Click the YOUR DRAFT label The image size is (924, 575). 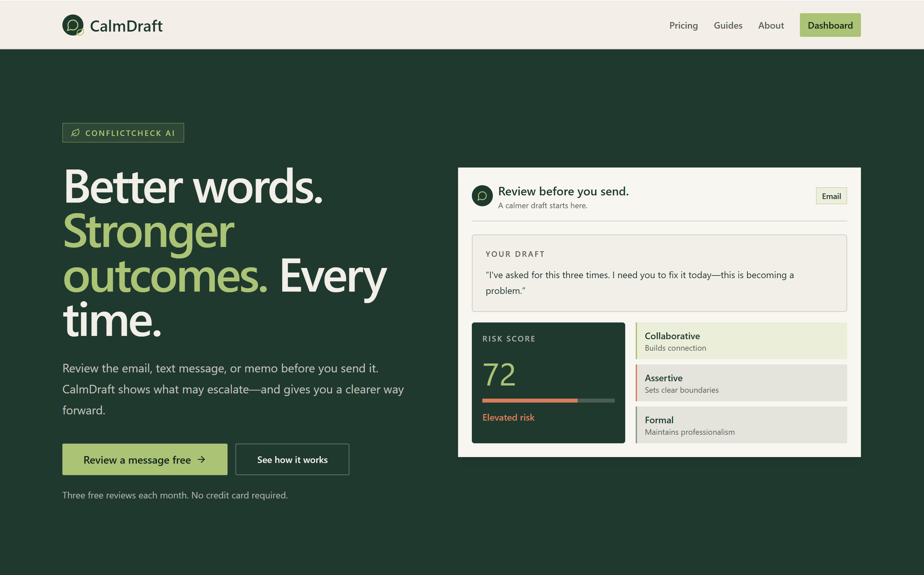(515, 254)
